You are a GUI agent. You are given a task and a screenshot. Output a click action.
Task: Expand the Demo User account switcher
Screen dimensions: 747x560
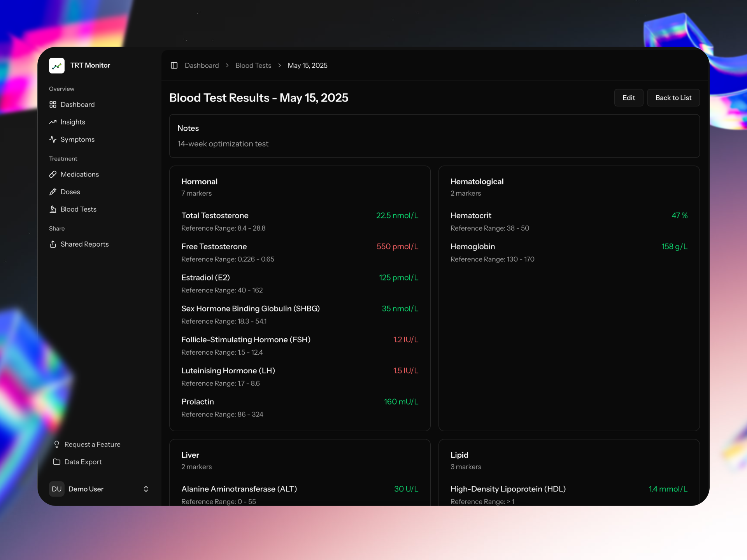[x=146, y=489]
